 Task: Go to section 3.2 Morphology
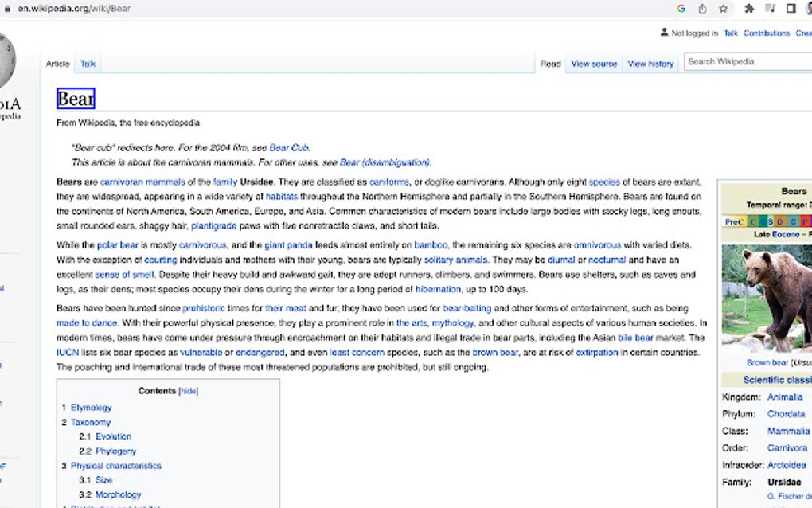pos(118,494)
